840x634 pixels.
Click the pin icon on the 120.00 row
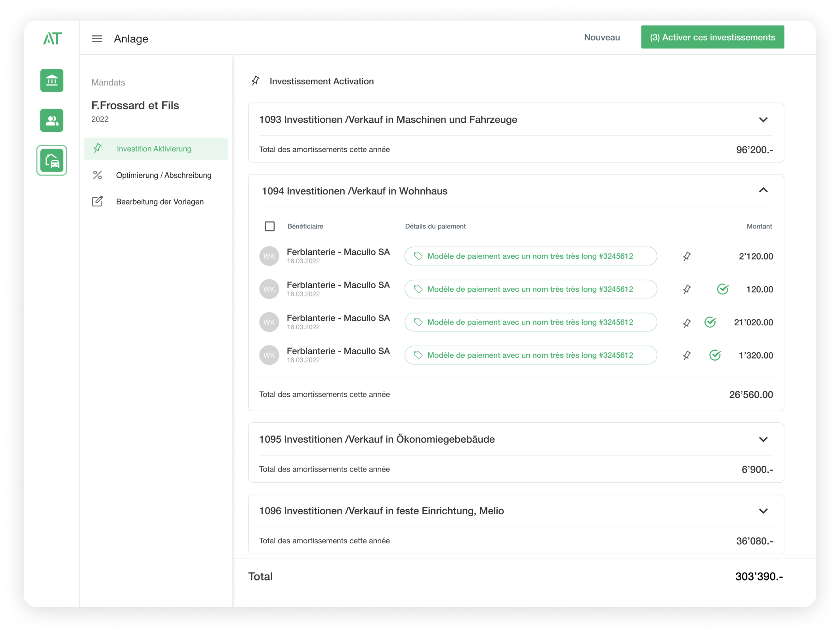[x=687, y=289]
